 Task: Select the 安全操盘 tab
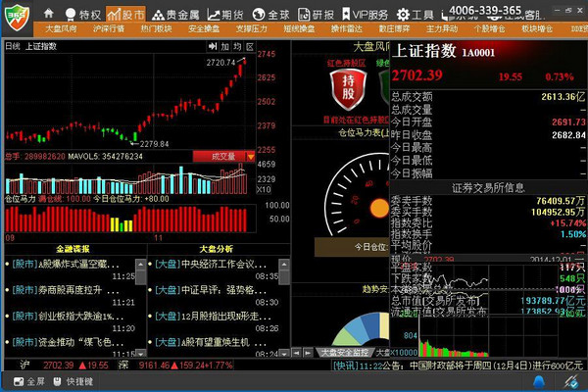204,28
